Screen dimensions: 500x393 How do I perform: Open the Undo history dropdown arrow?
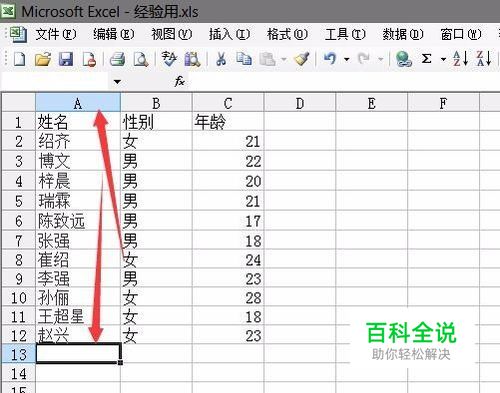(347, 60)
